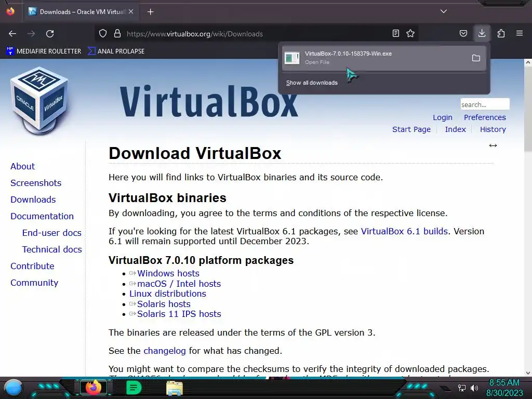Click the network tray icon
The image size is (532, 399).
pyautogui.click(x=461, y=388)
